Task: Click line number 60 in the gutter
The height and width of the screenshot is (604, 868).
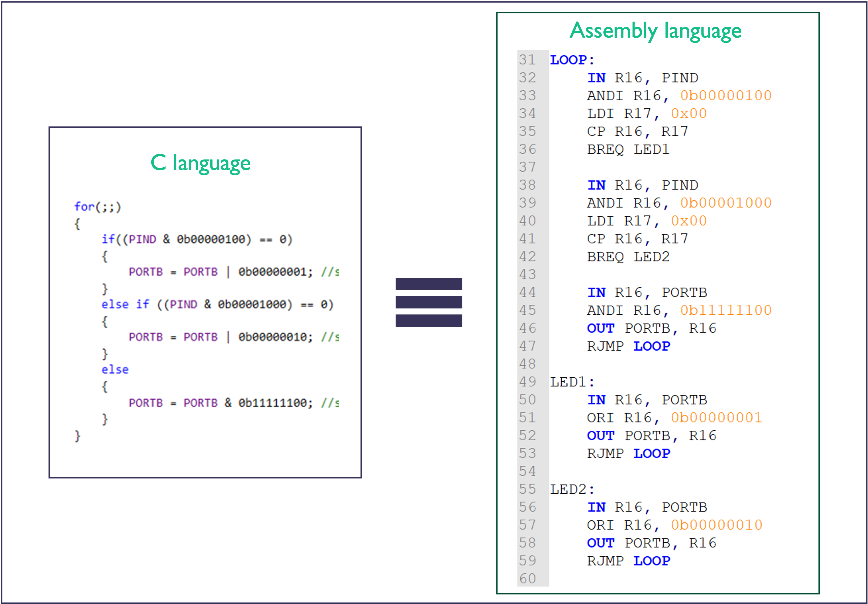Action: coord(528,579)
